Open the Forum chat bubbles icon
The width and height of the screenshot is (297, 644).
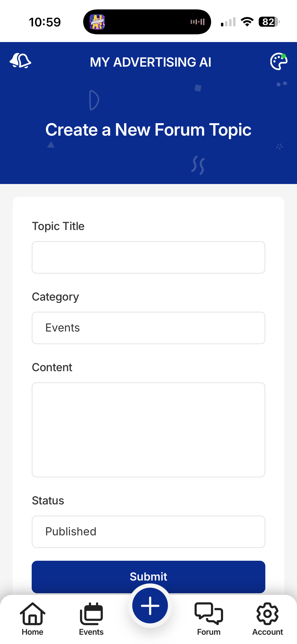[x=209, y=613]
